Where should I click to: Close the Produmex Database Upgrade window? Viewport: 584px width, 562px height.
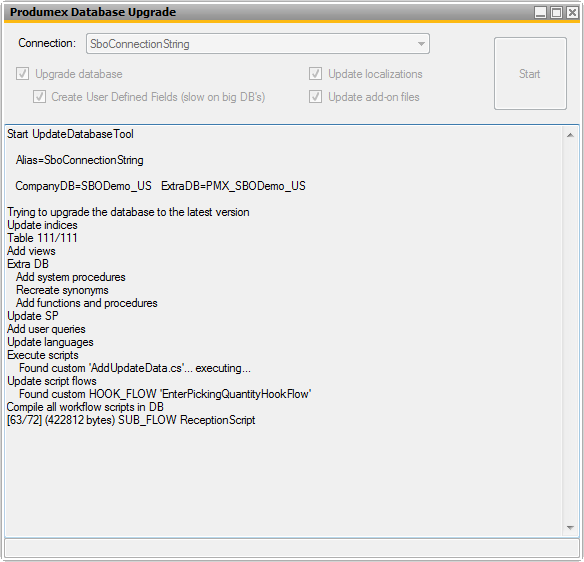(x=572, y=12)
